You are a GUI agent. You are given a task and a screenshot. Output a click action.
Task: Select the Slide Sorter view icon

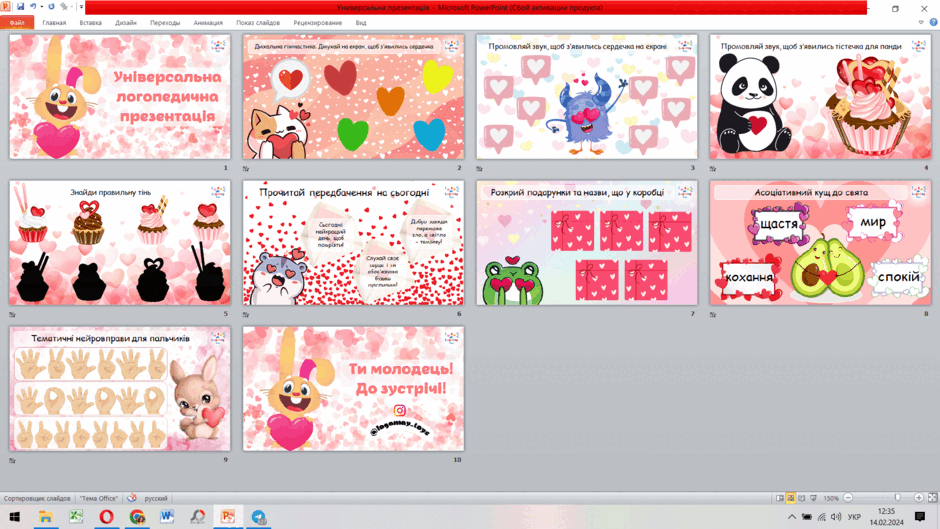pyautogui.click(x=791, y=498)
